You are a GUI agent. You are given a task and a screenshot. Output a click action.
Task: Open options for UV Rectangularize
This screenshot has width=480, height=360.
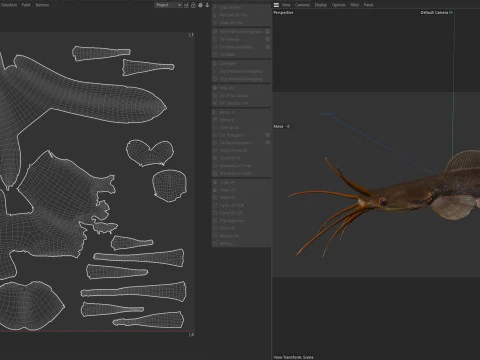[x=268, y=143]
